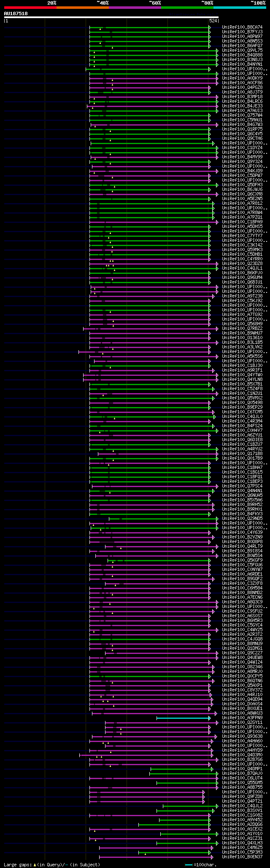Select hit label UniRef100_B7QAJ0
This screenshot has height=868, width=270.
(242, 773)
